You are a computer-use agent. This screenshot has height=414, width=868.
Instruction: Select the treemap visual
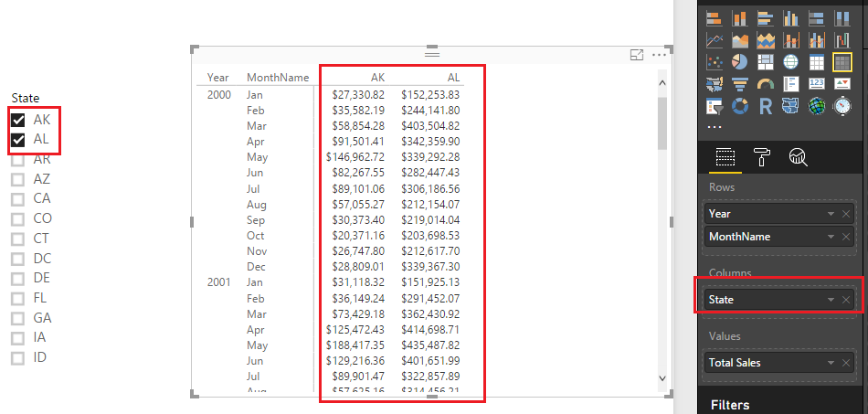click(765, 62)
